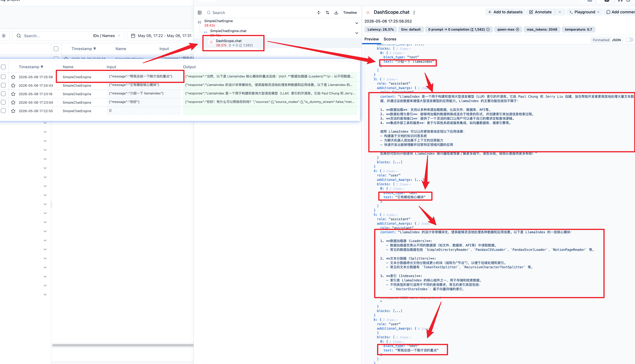Viewport: 635px width, 364px height.
Task: Click the download trace icon
Action: coord(336,13)
